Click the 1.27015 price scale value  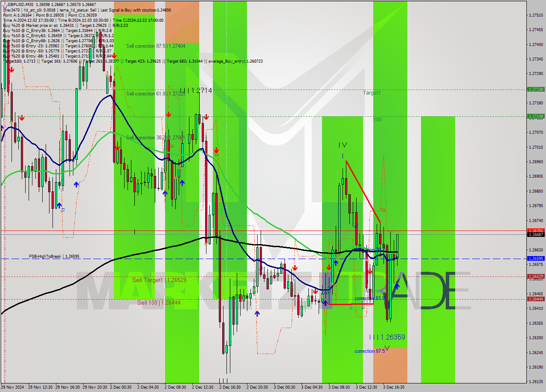(535, 147)
